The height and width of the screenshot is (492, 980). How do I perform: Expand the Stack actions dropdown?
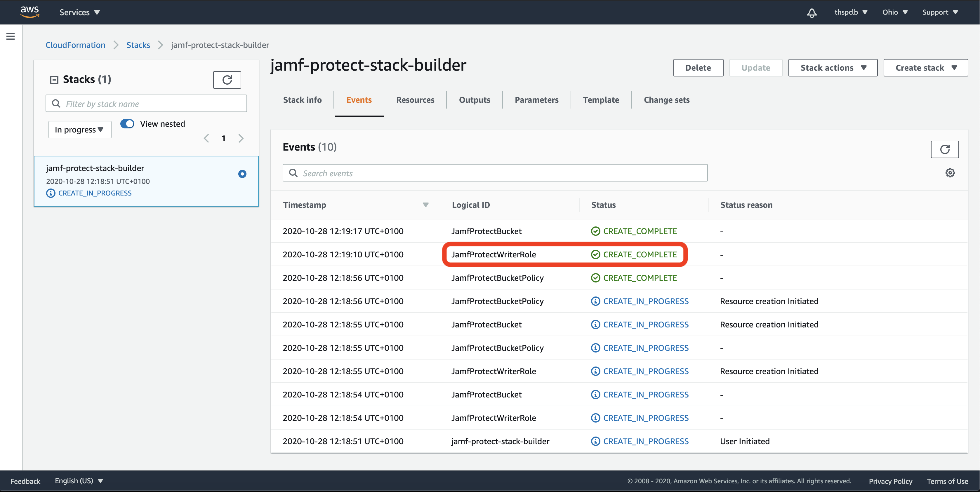(833, 68)
